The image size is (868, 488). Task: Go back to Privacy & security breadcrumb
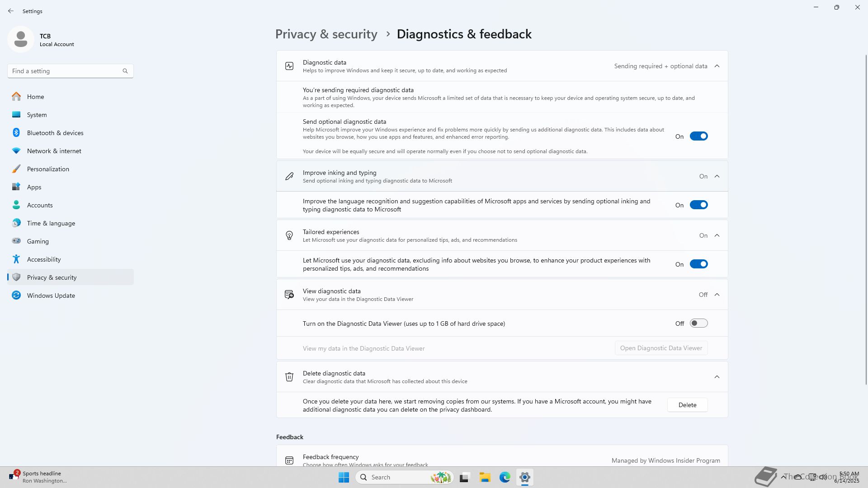coord(326,34)
